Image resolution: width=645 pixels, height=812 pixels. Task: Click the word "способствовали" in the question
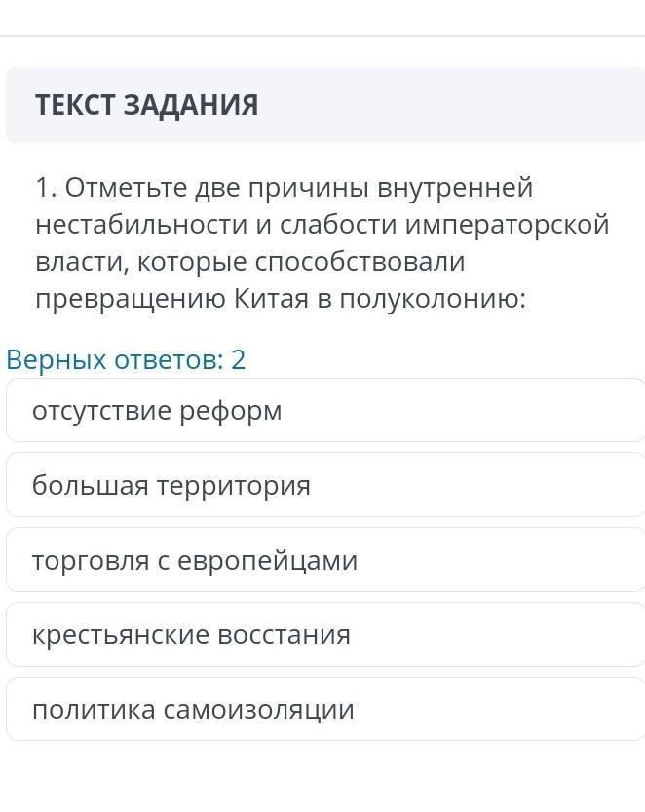[x=360, y=262]
